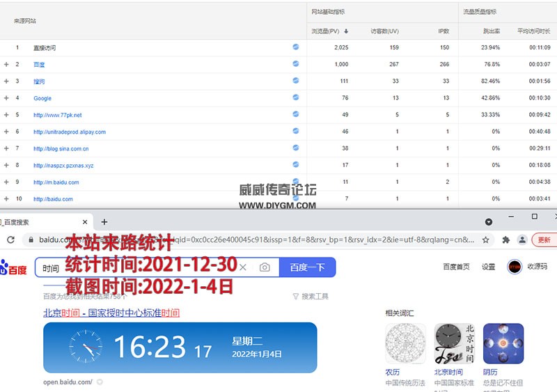The height and width of the screenshot is (392, 557).
Task: Click the trend icon for 直接访问 row
Action: pyautogui.click(x=295, y=47)
